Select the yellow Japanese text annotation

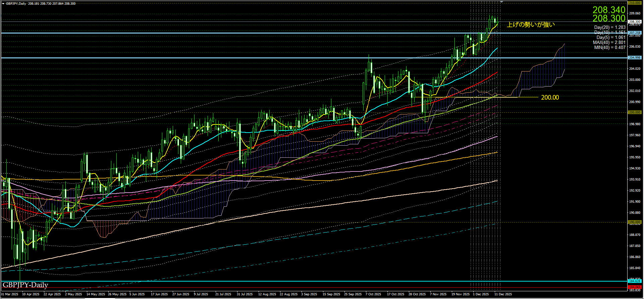(x=531, y=24)
